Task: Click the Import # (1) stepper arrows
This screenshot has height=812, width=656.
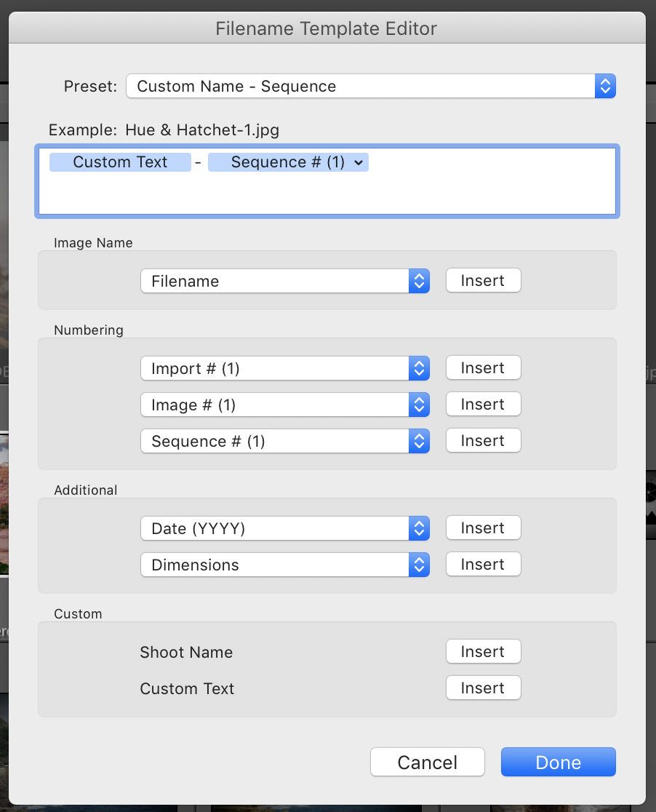Action: click(419, 368)
